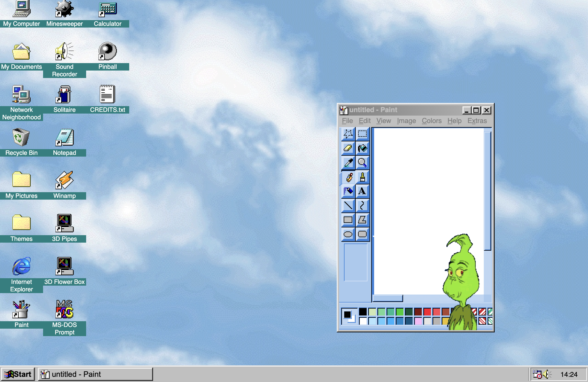Image resolution: width=588 pixels, height=382 pixels.
Task: Choose the Curve tool
Action: 362,206
